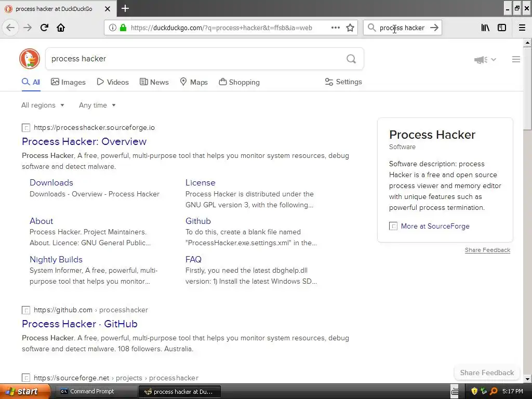Screen dimensions: 532x399
Task: Bookmark this page with the star icon
Action: point(350,28)
